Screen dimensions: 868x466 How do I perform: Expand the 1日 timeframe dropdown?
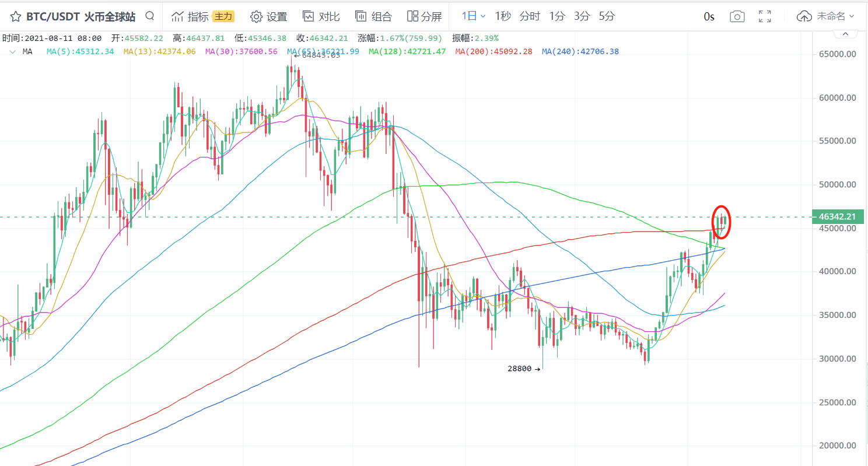pos(474,16)
